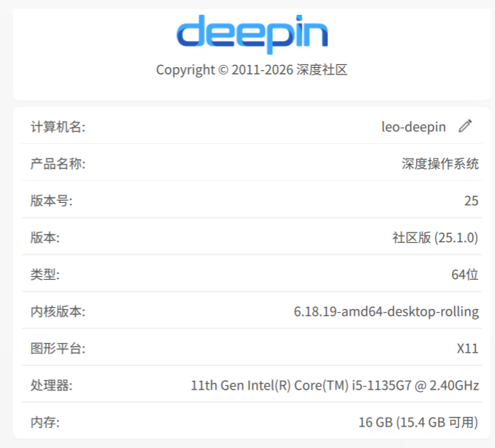Select the copyright text 2011-2026 深度社区
Image resolution: width=495 pixels, height=448 pixels.
[252, 70]
